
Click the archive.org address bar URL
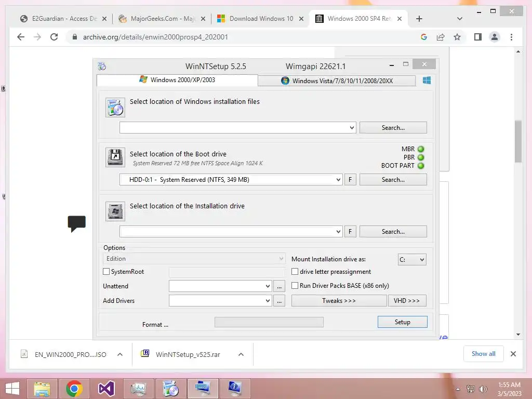(155, 37)
